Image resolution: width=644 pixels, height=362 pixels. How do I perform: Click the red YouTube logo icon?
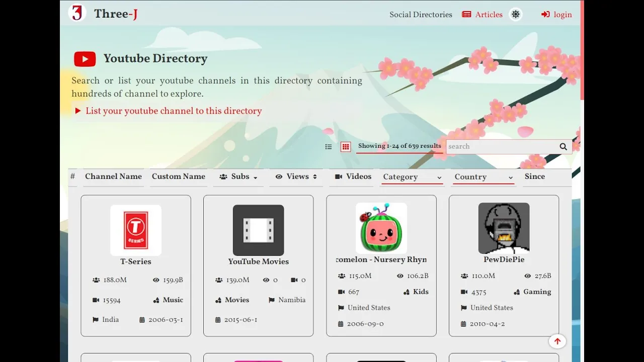click(85, 59)
